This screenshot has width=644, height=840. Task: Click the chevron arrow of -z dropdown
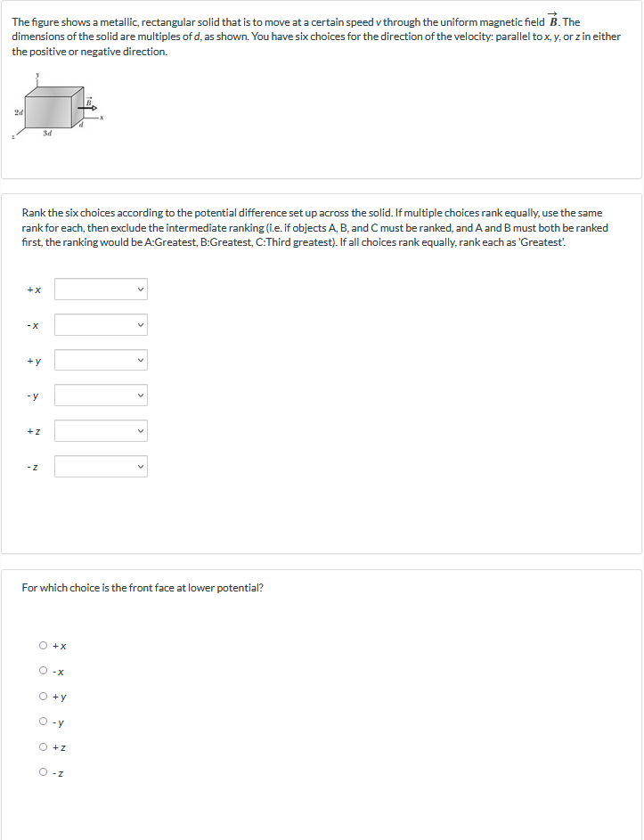coord(141,466)
